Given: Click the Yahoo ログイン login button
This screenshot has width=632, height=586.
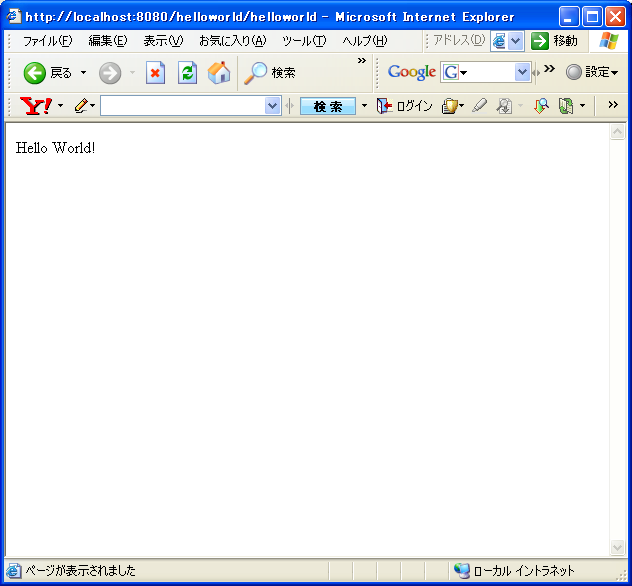Looking at the screenshot, I should point(404,106).
